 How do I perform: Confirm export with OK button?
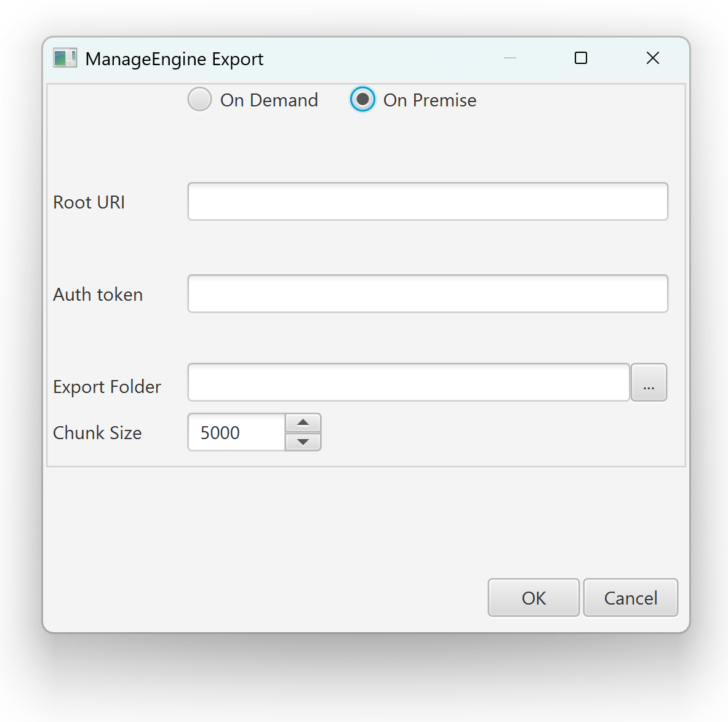[534, 598]
